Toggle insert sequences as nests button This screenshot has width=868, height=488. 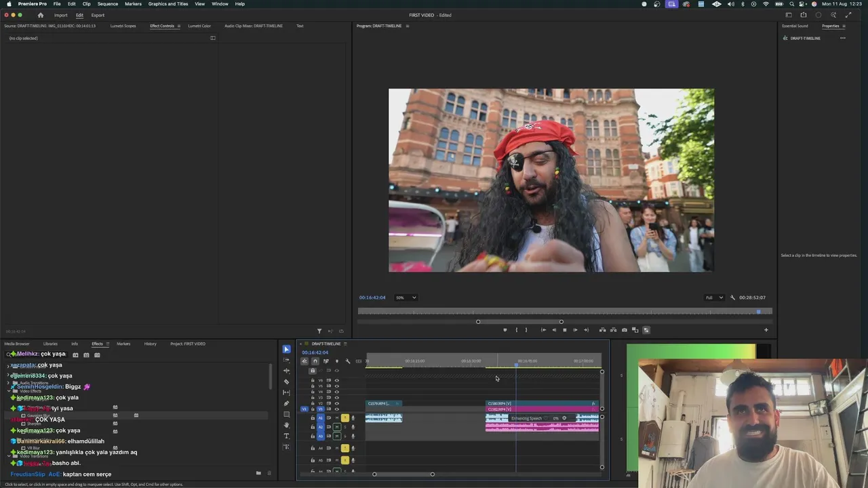click(x=304, y=361)
